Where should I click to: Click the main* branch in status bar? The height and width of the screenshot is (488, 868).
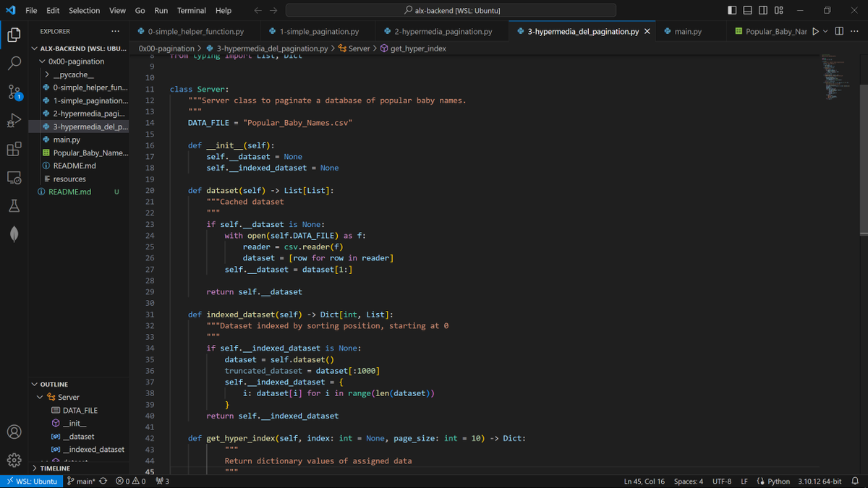point(80,481)
